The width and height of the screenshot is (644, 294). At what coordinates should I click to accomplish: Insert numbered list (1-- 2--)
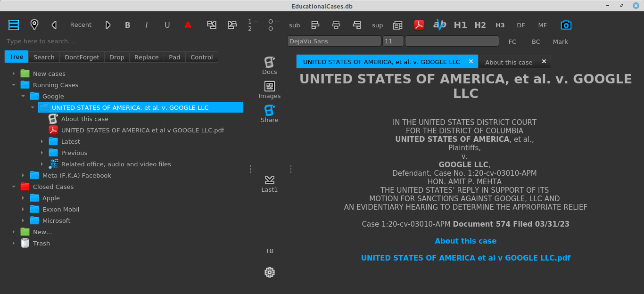[x=253, y=25]
